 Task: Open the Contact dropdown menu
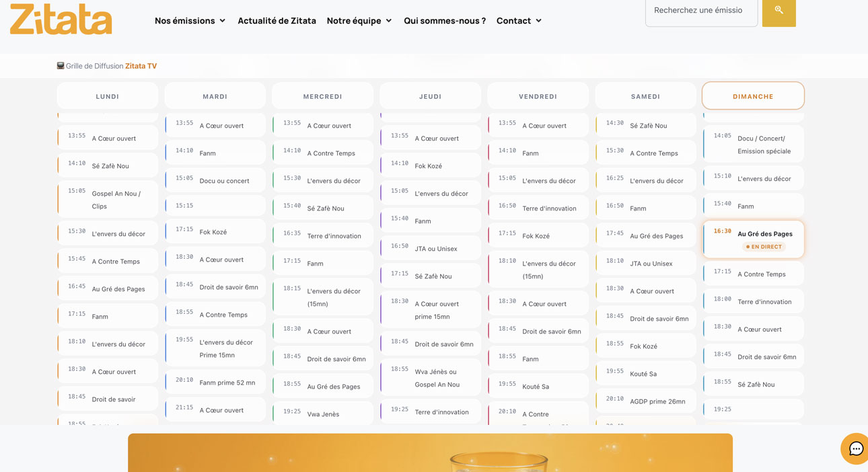519,21
